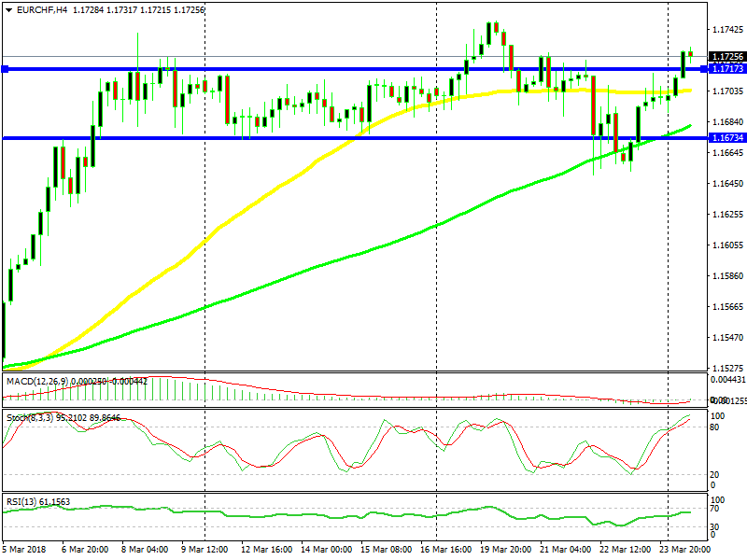Select the 16 Mar 16:00 time axis label
This screenshot has width=747, height=560.
[445, 550]
